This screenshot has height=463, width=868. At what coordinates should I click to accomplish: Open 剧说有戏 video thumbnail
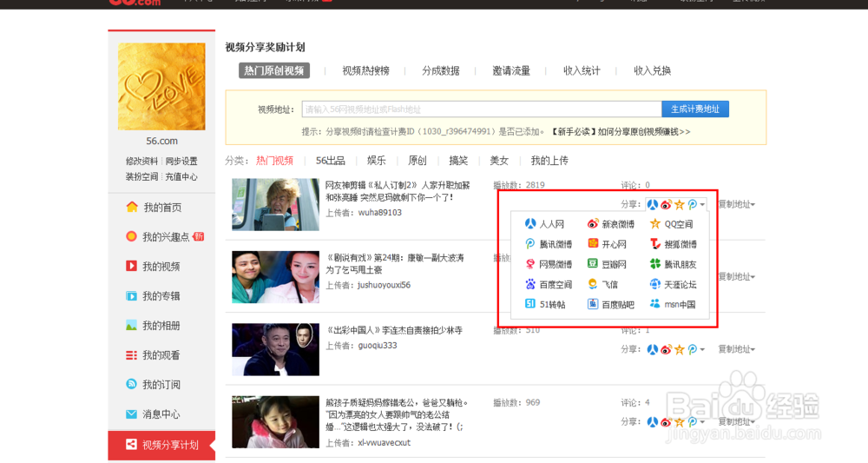coord(276,277)
